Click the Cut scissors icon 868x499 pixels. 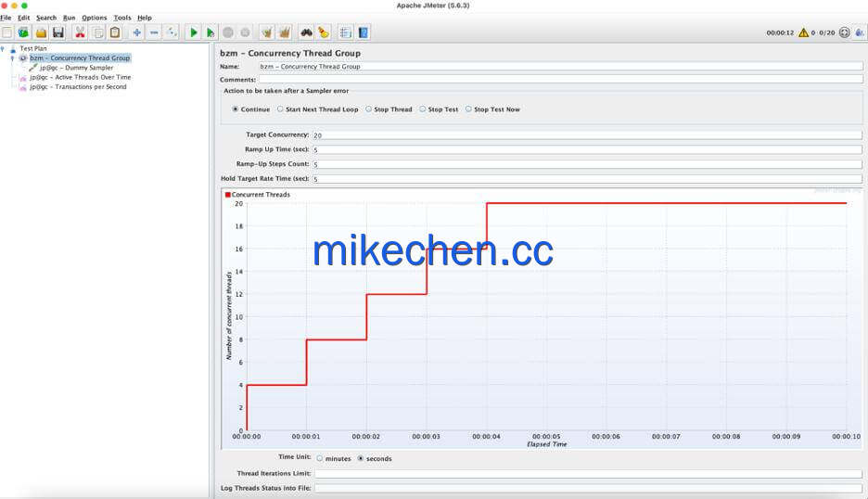[81, 32]
